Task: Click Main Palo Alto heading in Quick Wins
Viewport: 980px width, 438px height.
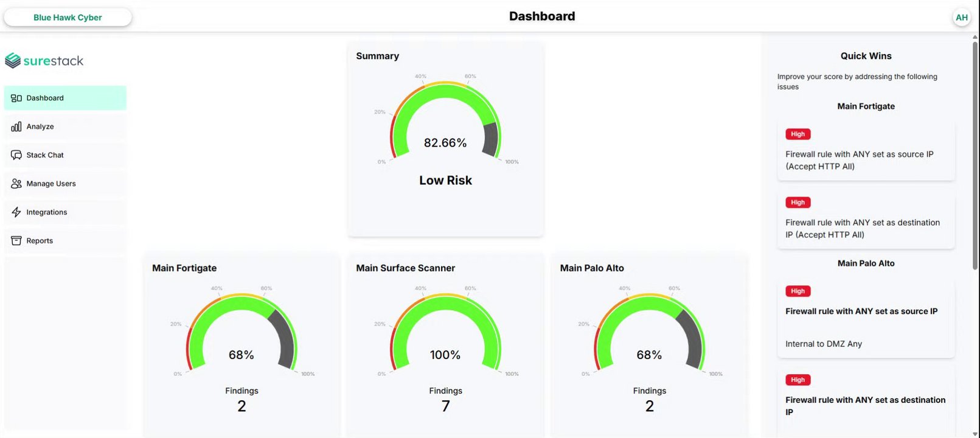Action: point(866,263)
